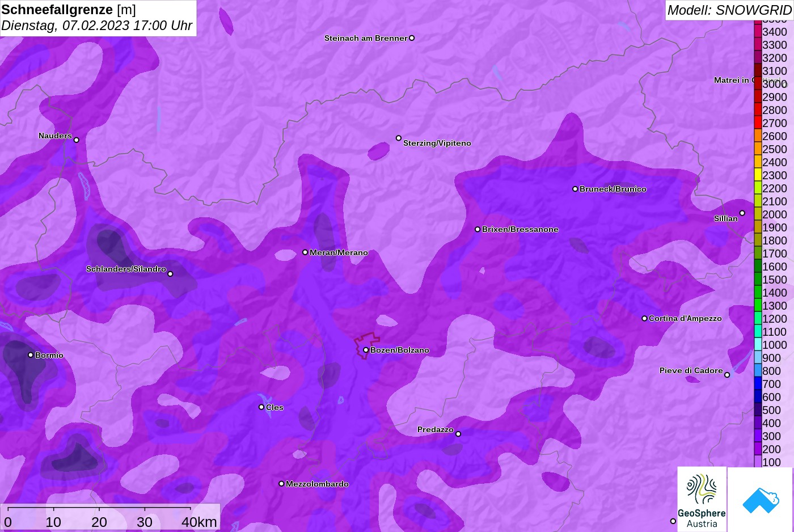
Task: Click the red 2700 legend swatch
Action: (758, 123)
